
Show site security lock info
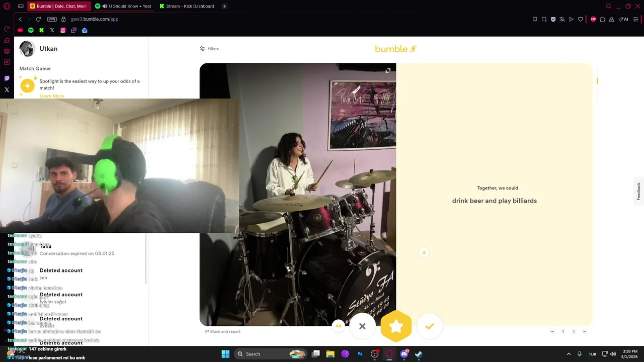click(63, 19)
